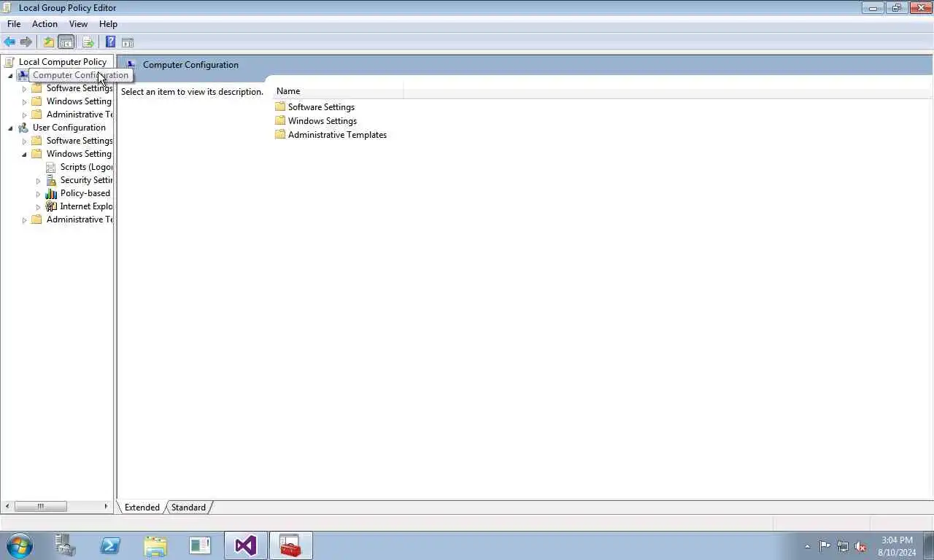Viewport: 934px width, 560px height.
Task: Select Scripts (Logon/Logoff) tree item icon
Action: click(x=50, y=167)
